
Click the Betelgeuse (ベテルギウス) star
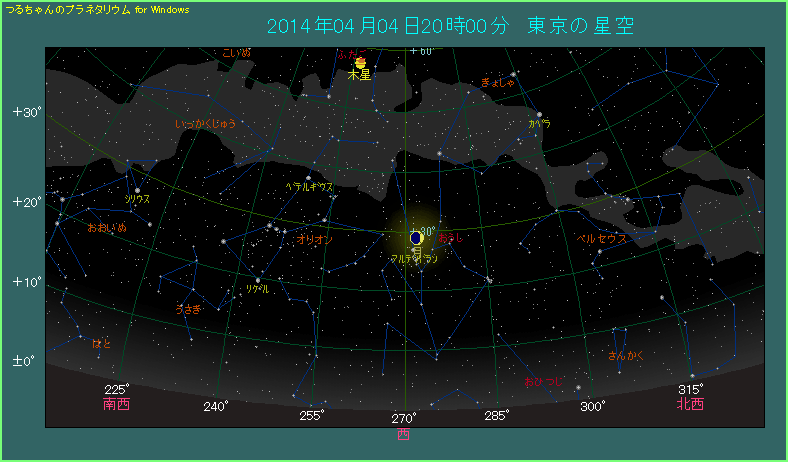click(x=308, y=178)
